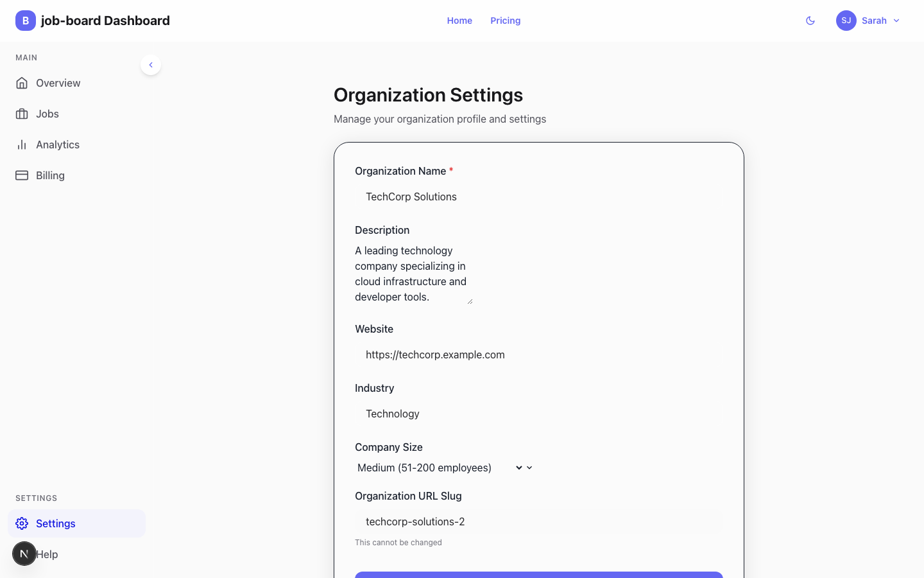Open the Pricing page
924x578 pixels.
[506, 21]
